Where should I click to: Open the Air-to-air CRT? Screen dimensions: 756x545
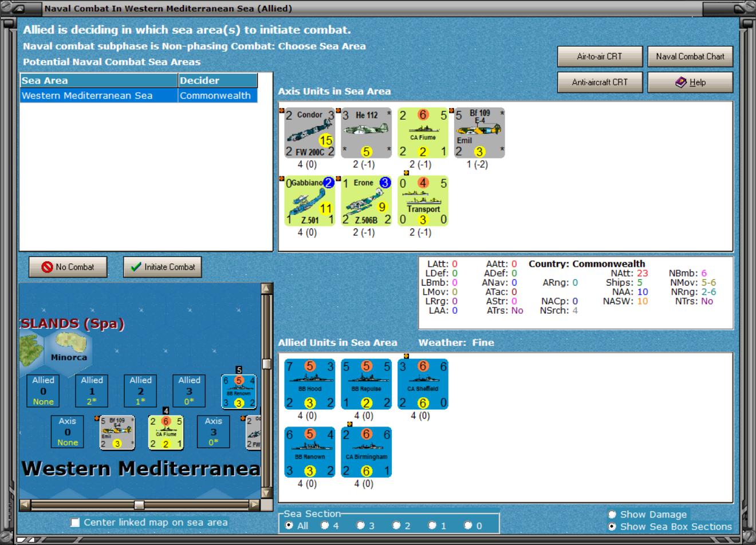(x=600, y=57)
